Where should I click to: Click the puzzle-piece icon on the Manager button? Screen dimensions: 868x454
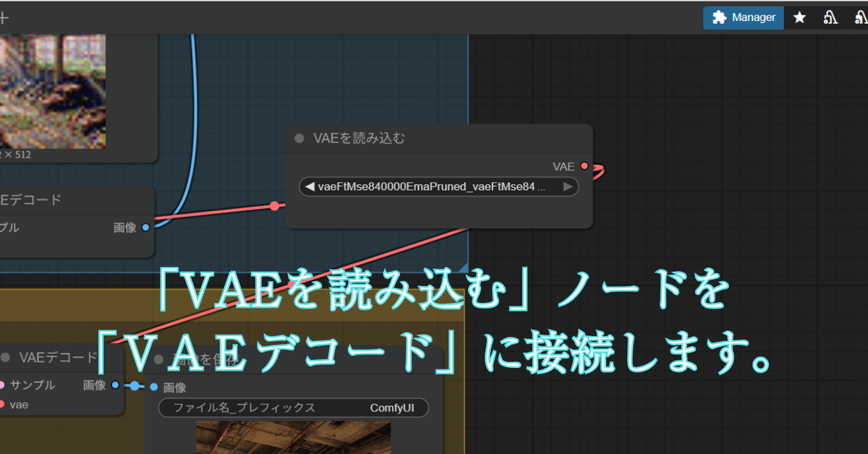click(719, 17)
